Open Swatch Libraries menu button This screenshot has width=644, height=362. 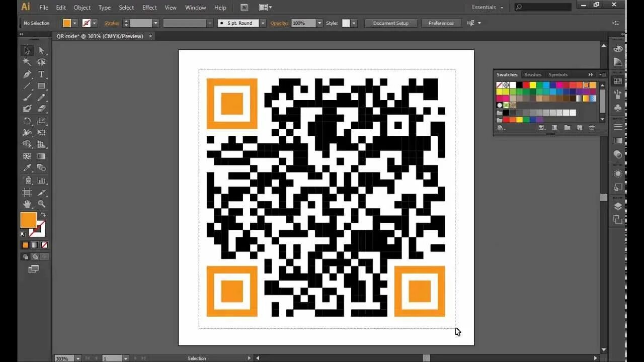tap(501, 128)
